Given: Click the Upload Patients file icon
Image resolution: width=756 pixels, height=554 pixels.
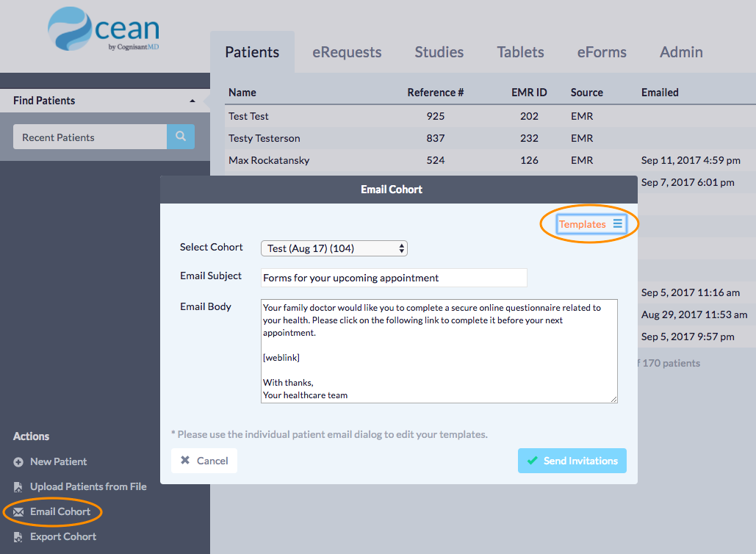Looking at the screenshot, I should coord(18,487).
